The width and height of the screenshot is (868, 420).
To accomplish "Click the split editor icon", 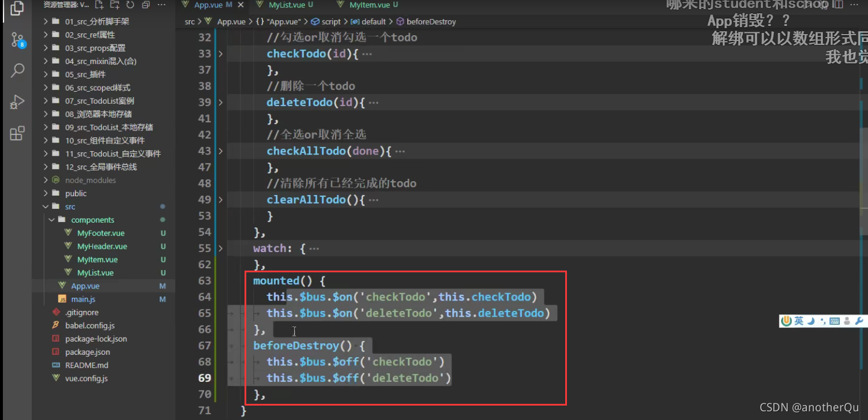I will coord(838,5).
